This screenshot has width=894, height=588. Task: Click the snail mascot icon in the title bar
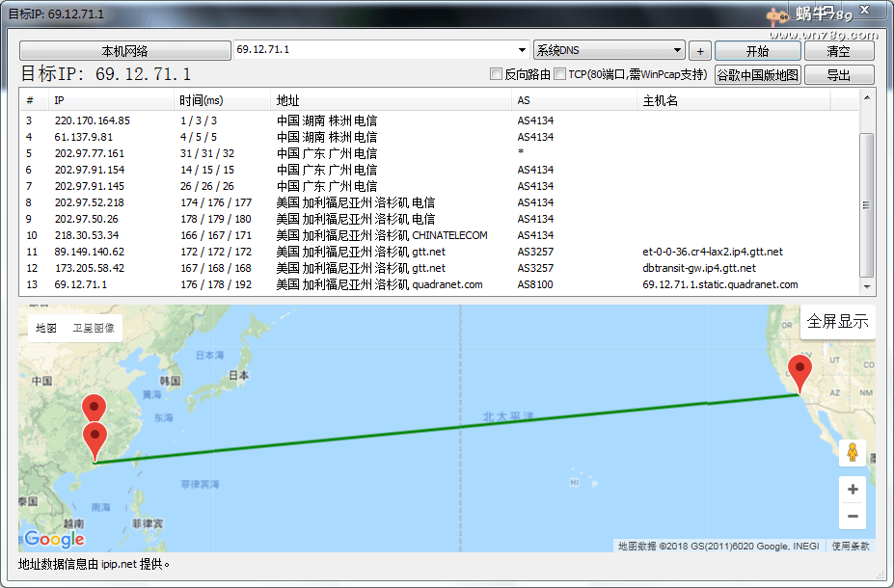coord(776,13)
